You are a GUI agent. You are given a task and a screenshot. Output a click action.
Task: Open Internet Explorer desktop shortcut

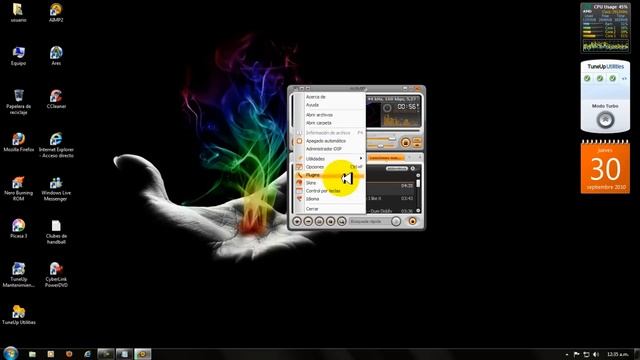coord(56,145)
